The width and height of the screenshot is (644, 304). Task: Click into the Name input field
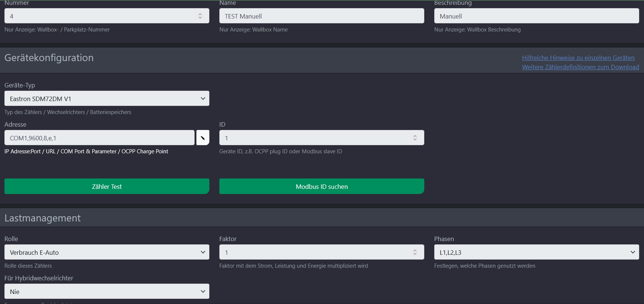pyautogui.click(x=321, y=16)
